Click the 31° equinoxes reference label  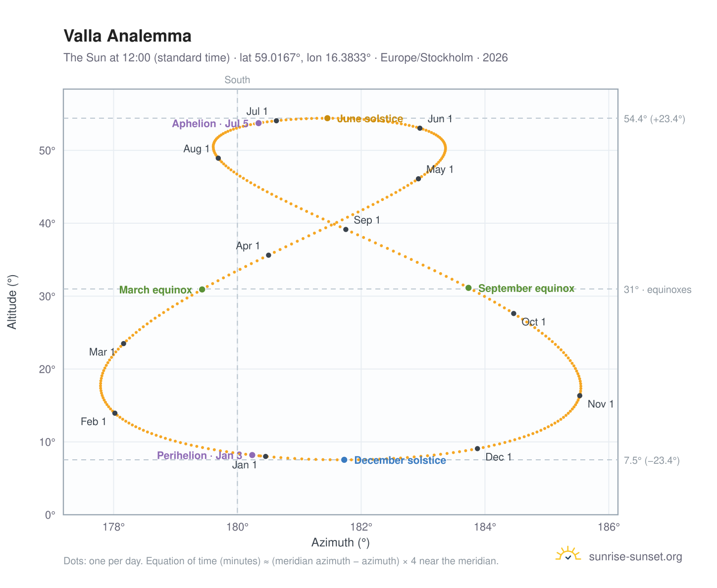coord(658,290)
